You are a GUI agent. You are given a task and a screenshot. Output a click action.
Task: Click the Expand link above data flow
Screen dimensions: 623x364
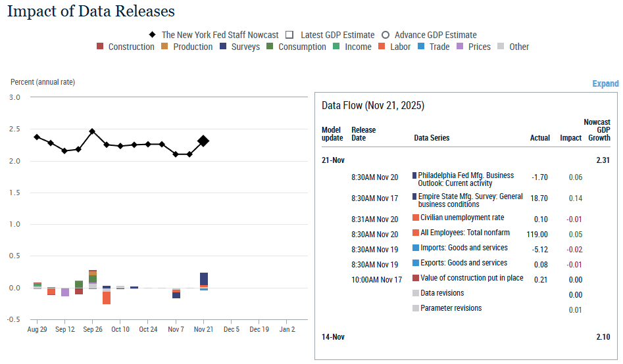pos(605,83)
